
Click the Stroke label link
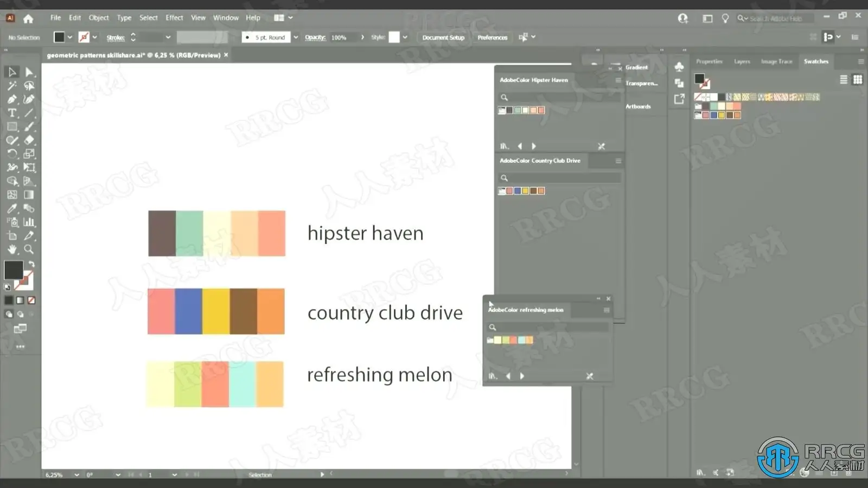116,37
